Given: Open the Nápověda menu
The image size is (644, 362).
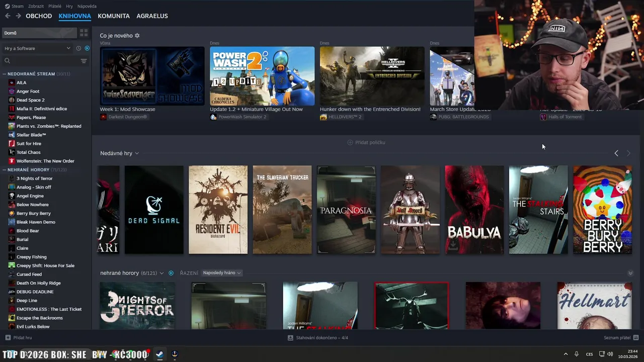Looking at the screenshot, I should 87,6.
